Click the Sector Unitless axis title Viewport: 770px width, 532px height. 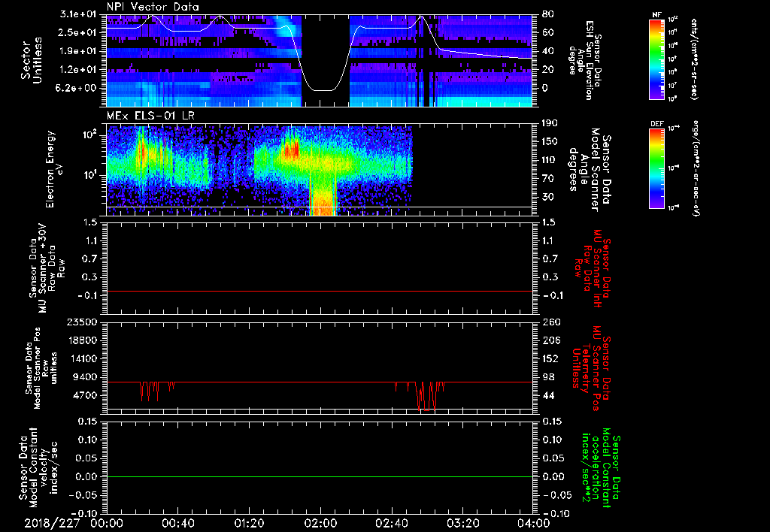tap(32, 60)
